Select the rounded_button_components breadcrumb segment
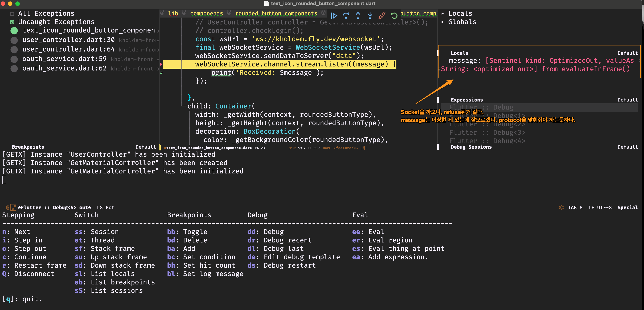Screen dimensions: 644x310 pos(276,14)
